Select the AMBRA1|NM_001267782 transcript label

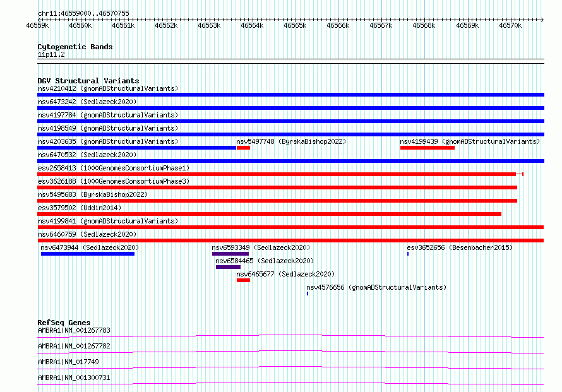(74, 346)
